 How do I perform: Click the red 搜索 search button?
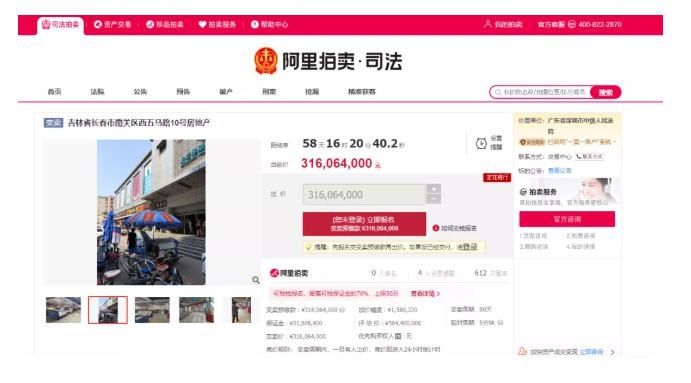click(606, 92)
